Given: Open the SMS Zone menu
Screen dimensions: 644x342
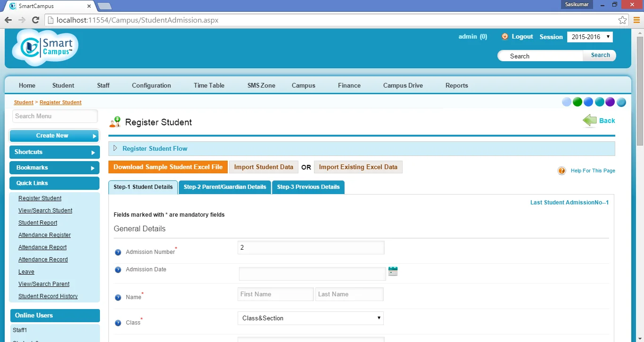Looking at the screenshot, I should tap(261, 85).
